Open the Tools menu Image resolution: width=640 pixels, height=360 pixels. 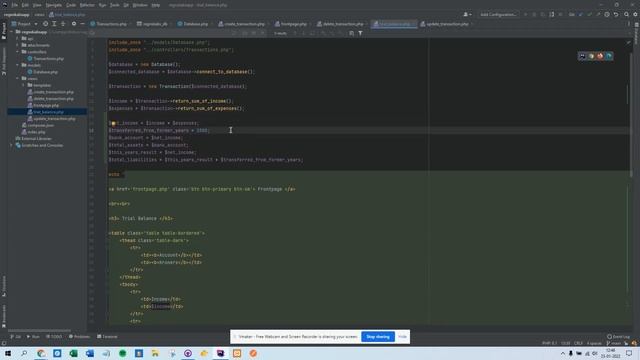click(115, 5)
